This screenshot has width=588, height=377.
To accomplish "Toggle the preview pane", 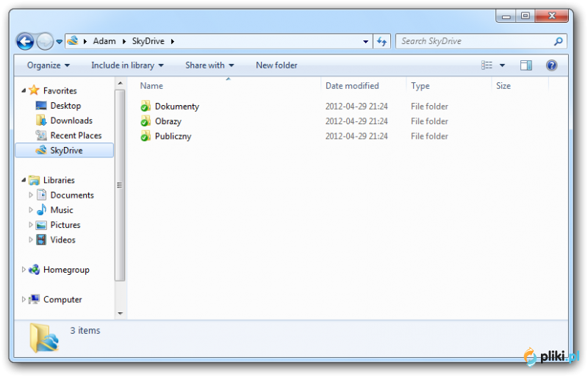I will 526,65.
